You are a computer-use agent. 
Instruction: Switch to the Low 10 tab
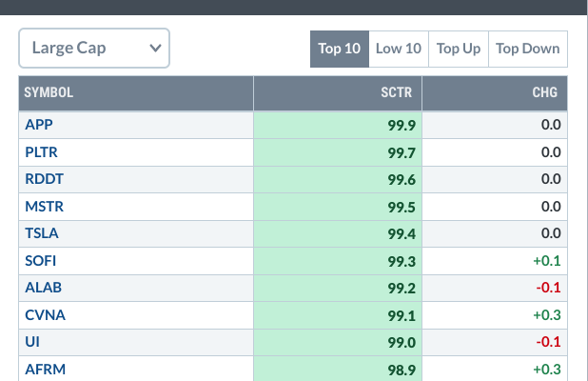[399, 49]
